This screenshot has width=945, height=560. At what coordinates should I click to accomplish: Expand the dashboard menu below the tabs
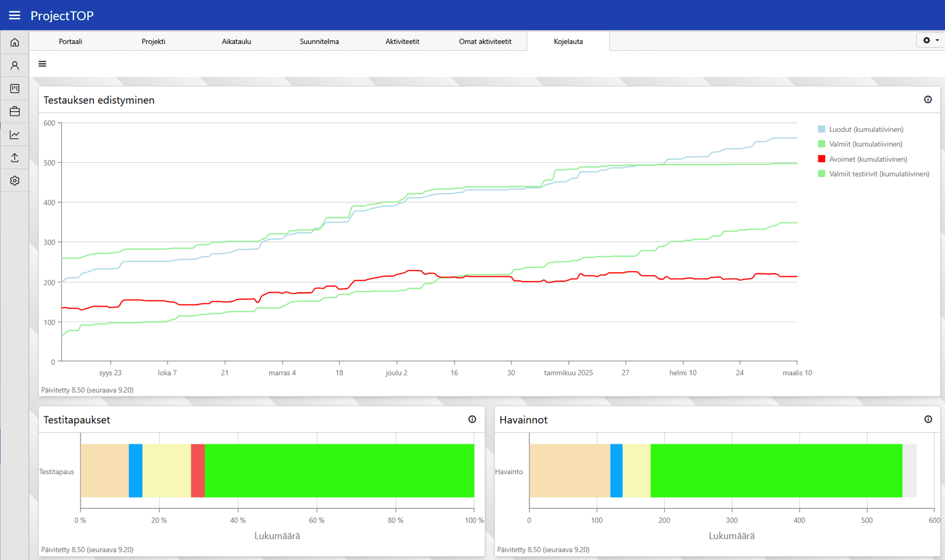pos(42,64)
